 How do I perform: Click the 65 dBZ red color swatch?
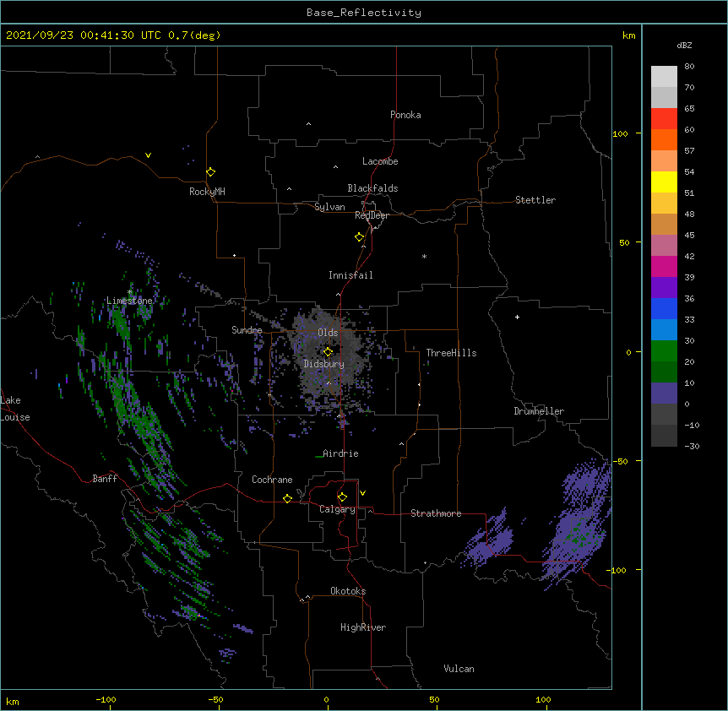coord(664,118)
